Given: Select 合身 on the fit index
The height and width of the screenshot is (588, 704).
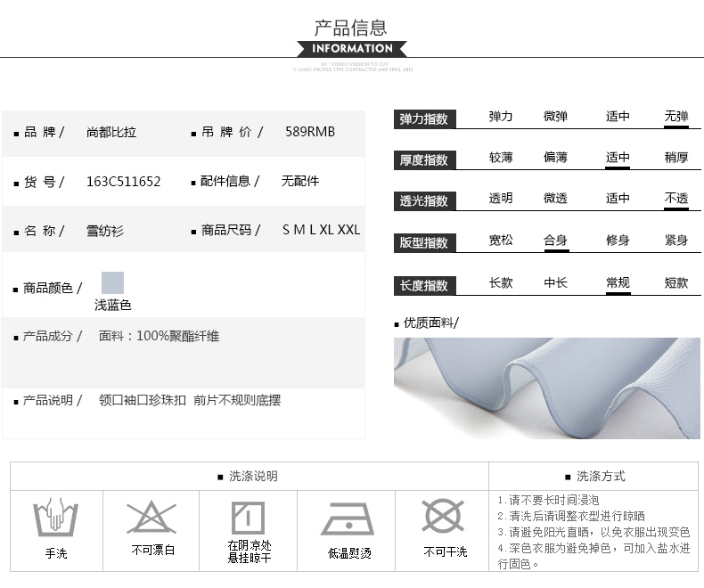Looking at the screenshot, I should click(x=555, y=241).
